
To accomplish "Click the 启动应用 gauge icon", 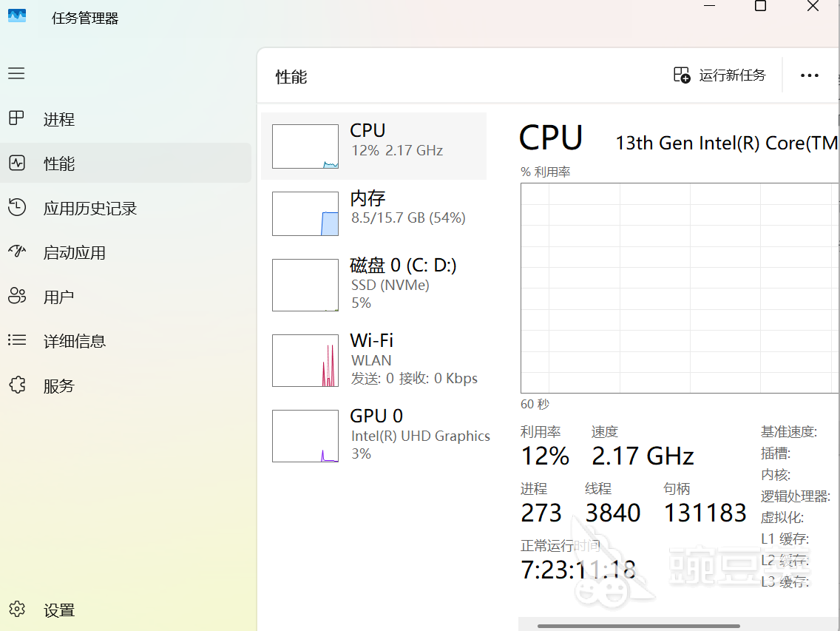I will pos(16,251).
